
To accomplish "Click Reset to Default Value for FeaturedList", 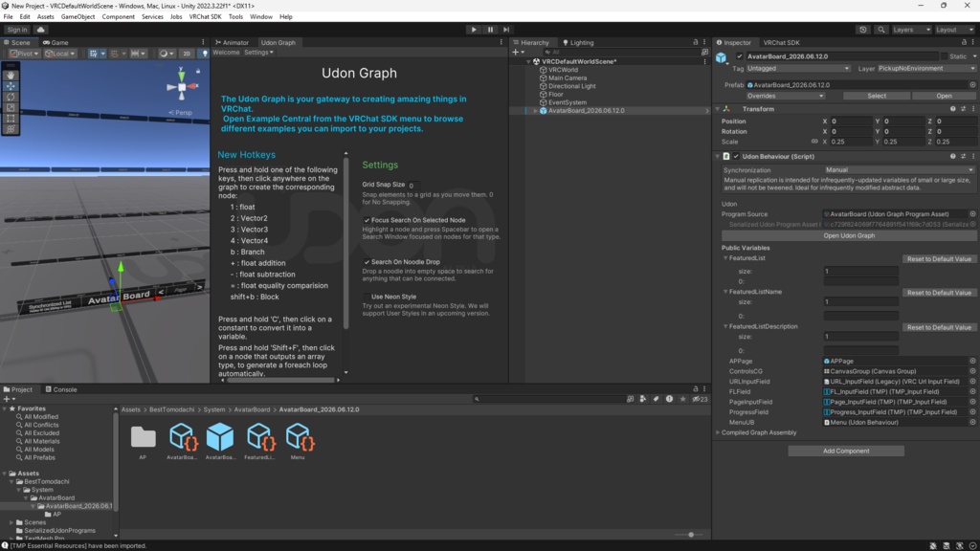I will click(939, 258).
